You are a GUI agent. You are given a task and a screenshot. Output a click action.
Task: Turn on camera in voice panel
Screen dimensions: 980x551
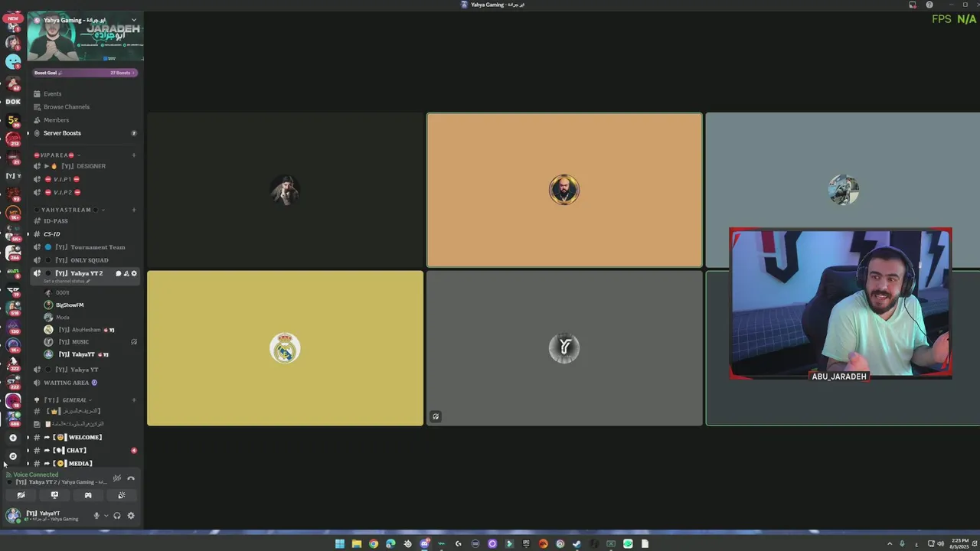point(21,495)
